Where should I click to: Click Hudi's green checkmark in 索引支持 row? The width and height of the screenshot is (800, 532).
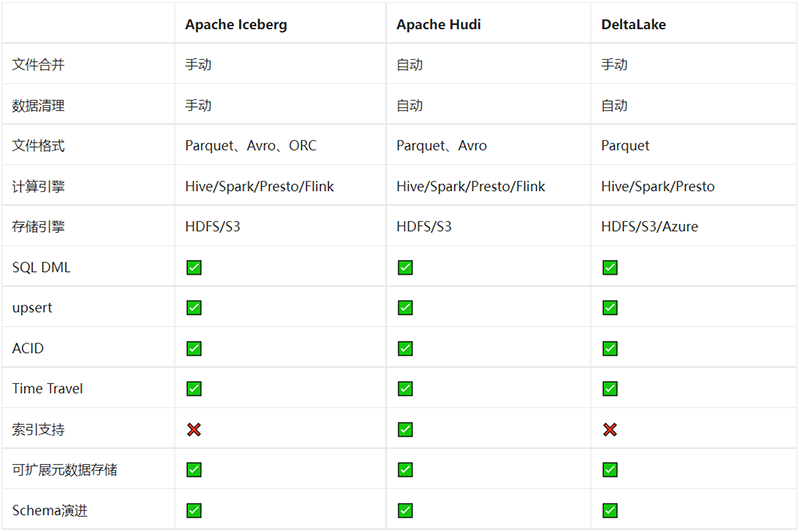[x=406, y=429]
